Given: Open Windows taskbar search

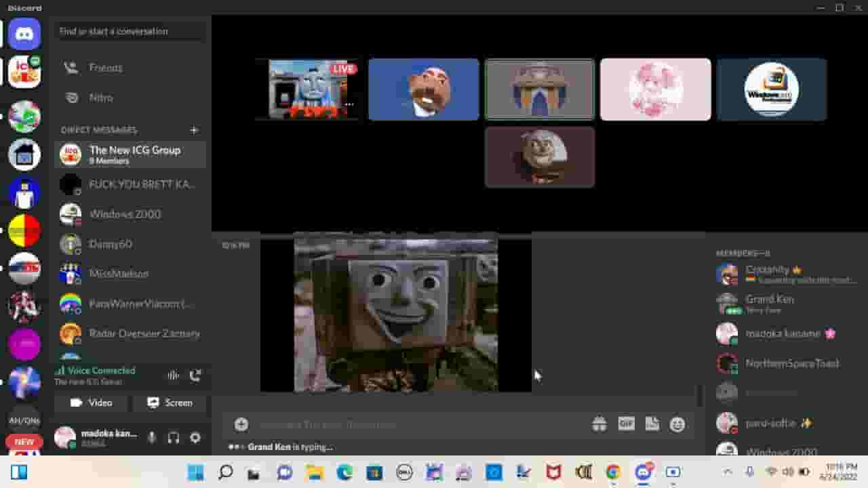Looking at the screenshot, I should 226,472.
